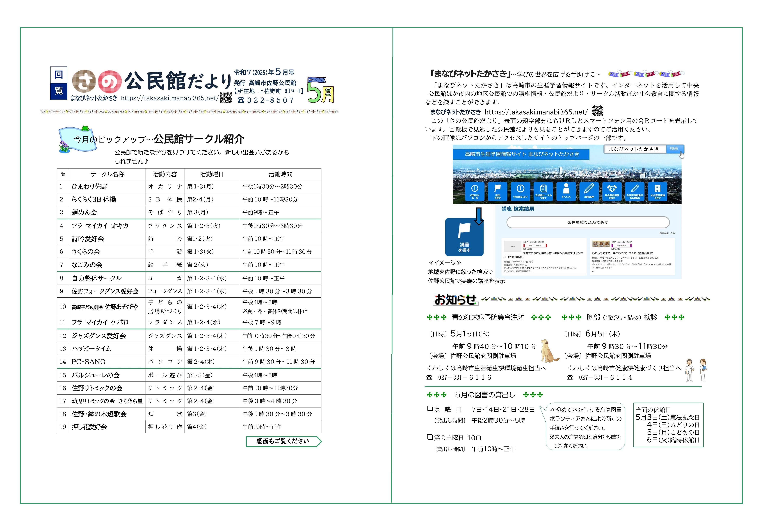781x532 pixels.
Task: Click the お知らせ heading graphic
Action: point(456,300)
